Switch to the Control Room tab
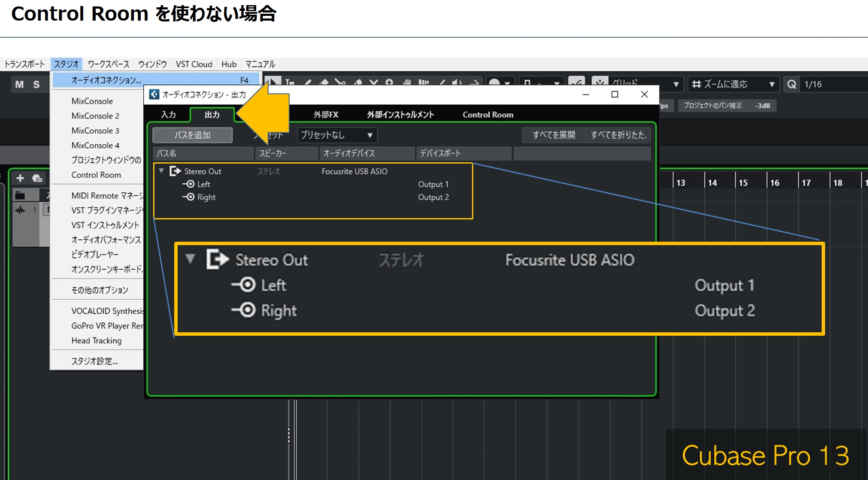The width and height of the screenshot is (868, 480). click(488, 115)
